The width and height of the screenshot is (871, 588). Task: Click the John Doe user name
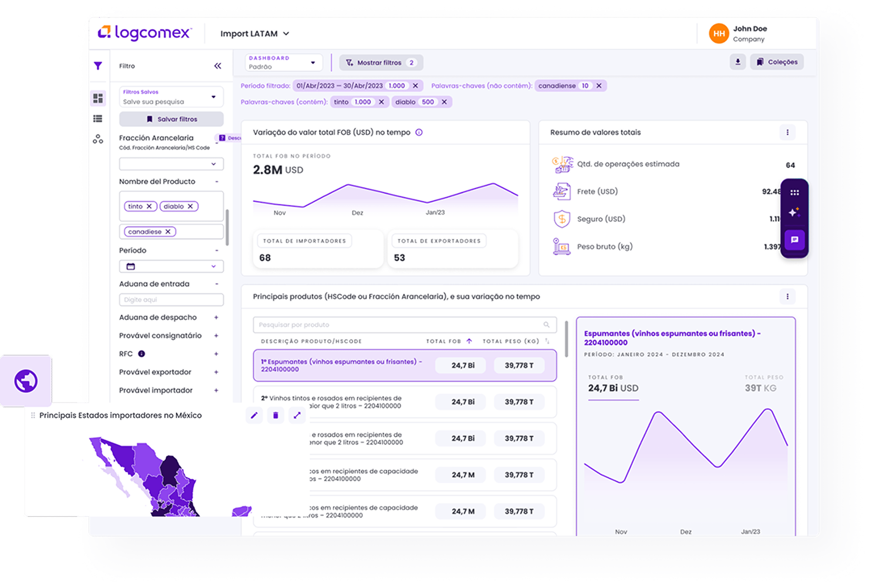750,29
